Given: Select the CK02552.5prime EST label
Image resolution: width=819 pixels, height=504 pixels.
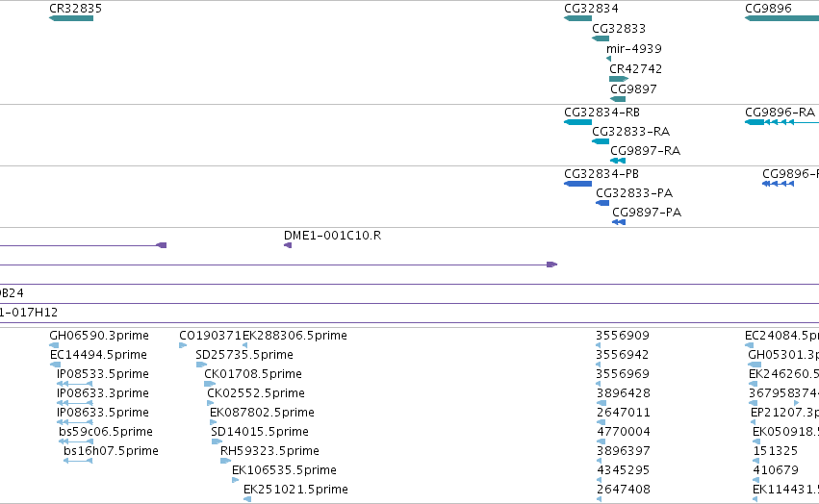Looking at the screenshot, I should tap(256, 393).
